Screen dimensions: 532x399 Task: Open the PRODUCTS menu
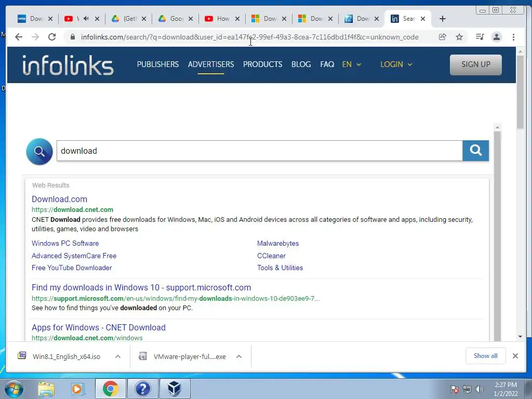point(262,64)
